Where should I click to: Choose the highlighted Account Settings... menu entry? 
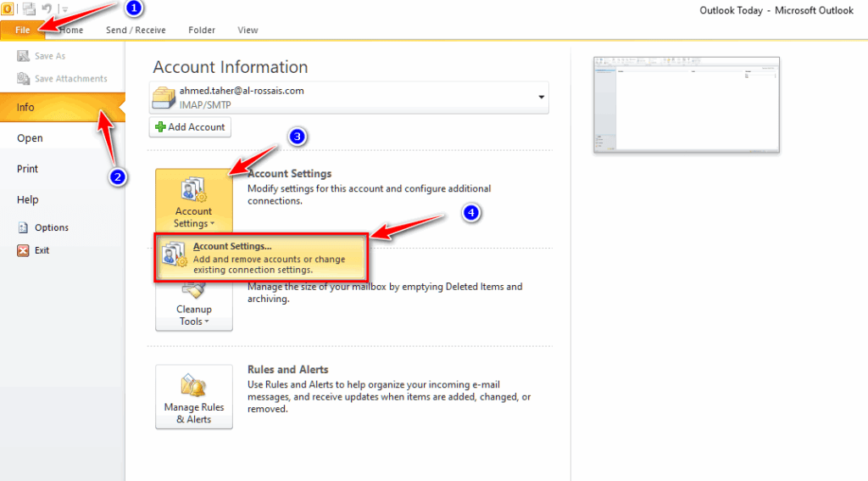(260, 258)
